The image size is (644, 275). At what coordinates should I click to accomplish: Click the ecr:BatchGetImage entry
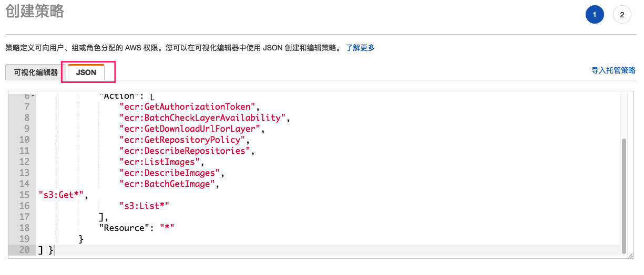click(x=168, y=184)
